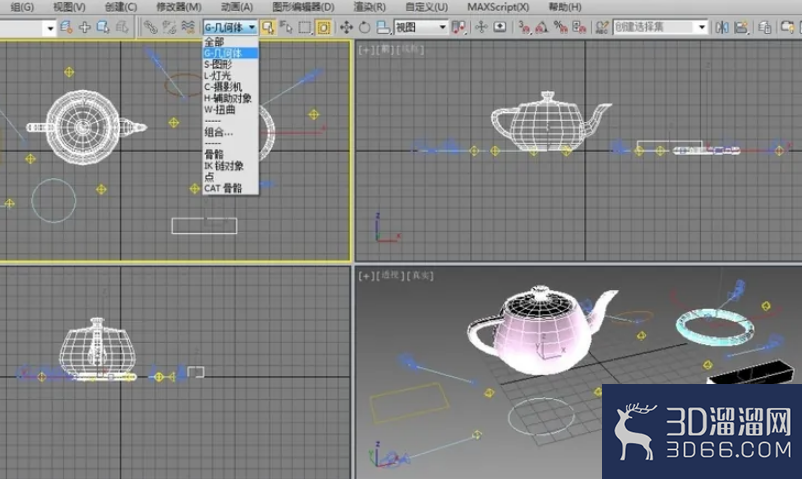
Task: Click the Select by Name icon
Action: (x=285, y=27)
